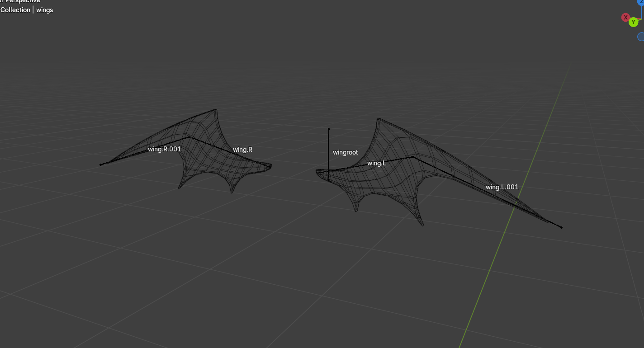The image size is (644, 348).
Task: Click the end tip of wing.L.001 bone
Action: (561, 227)
